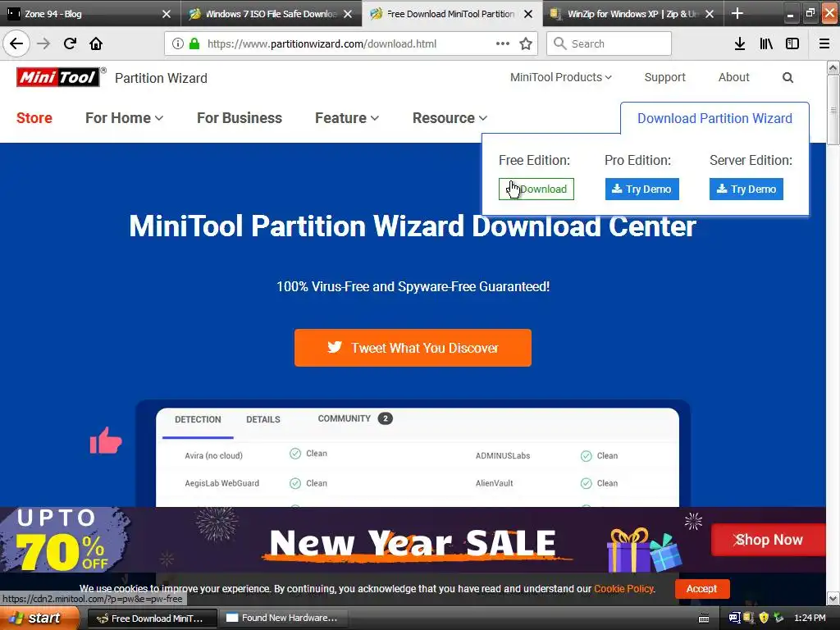Expand the Resource menu

450,118
